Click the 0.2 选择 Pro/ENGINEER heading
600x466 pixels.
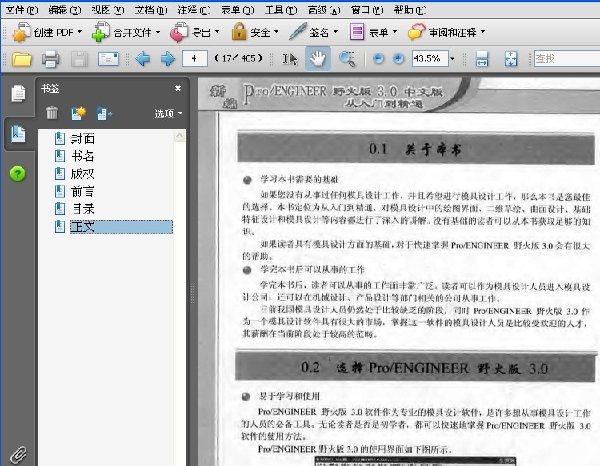[425, 368]
